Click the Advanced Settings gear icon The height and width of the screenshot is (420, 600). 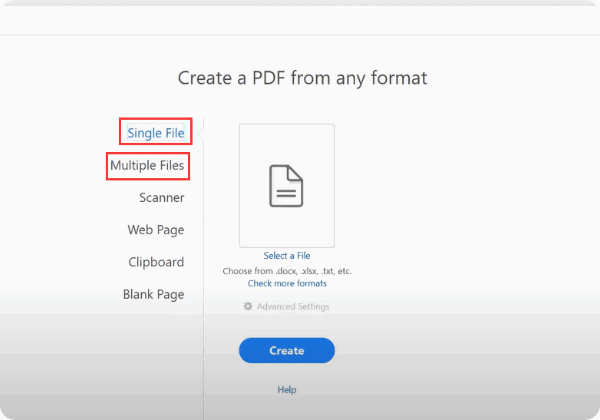click(x=248, y=306)
